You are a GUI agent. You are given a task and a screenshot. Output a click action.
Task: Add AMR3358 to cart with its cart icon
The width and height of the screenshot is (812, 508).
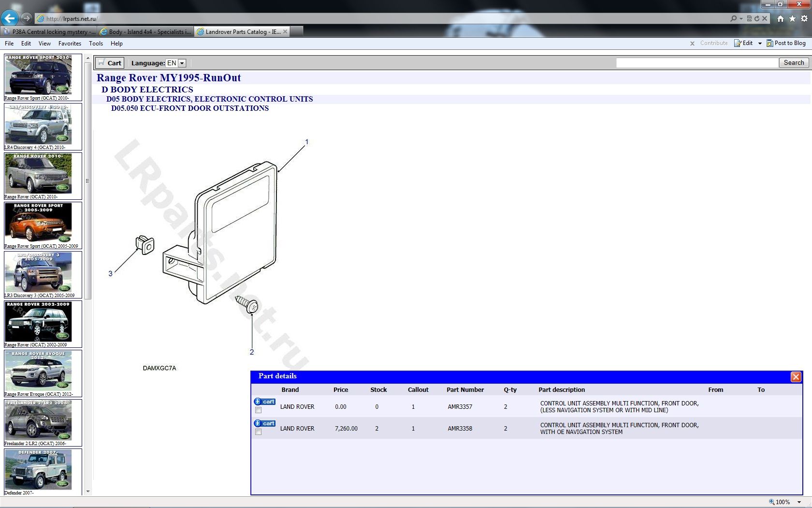tap(265, 423)
